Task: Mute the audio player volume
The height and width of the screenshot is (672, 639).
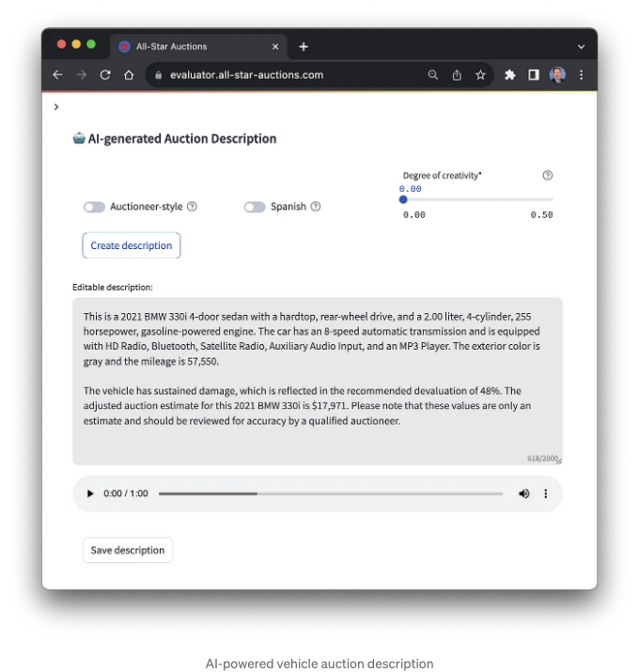Action: (523, 493)
